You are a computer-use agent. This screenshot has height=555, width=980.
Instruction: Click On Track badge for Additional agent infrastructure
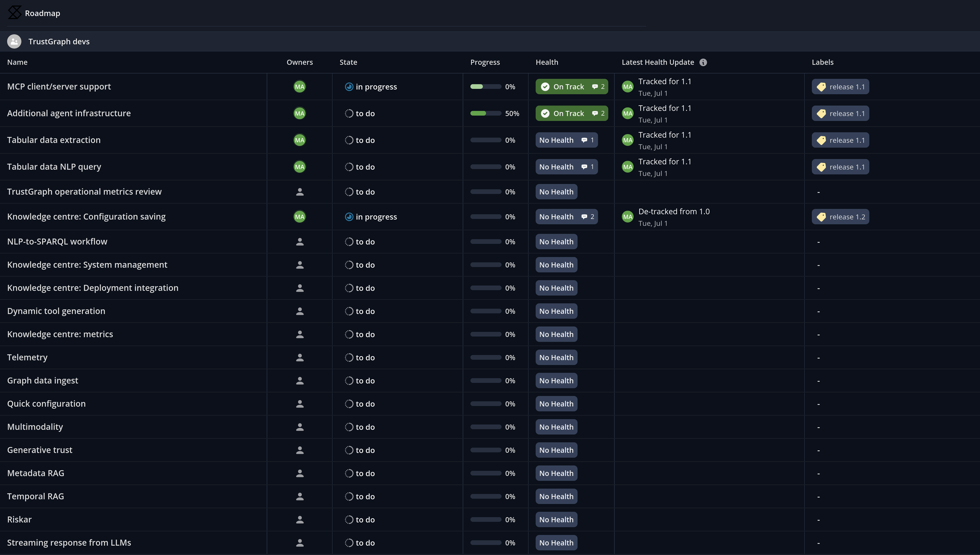pos(572,114)
